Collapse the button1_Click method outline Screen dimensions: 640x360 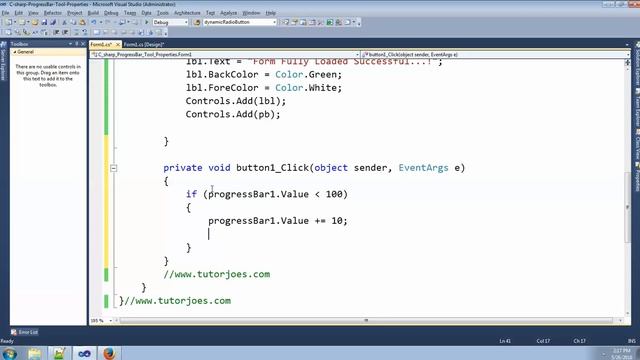tap(113, 168)
